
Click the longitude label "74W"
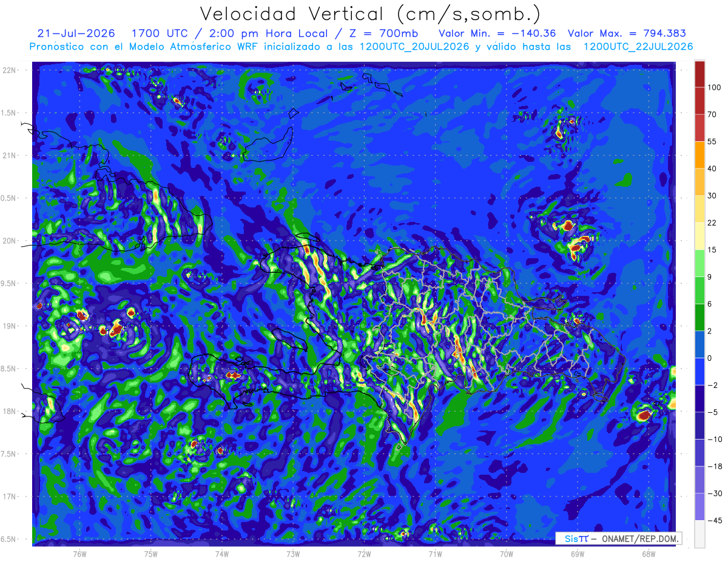[222, 554]
